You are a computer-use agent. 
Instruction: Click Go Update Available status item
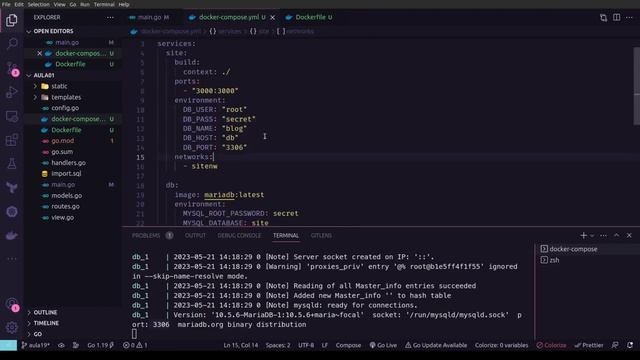436,345
